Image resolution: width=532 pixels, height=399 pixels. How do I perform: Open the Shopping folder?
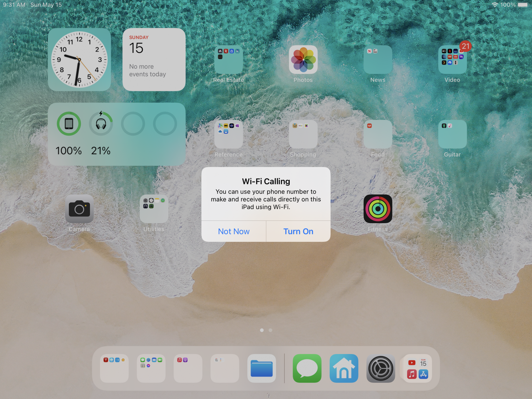tap(303, 134)
